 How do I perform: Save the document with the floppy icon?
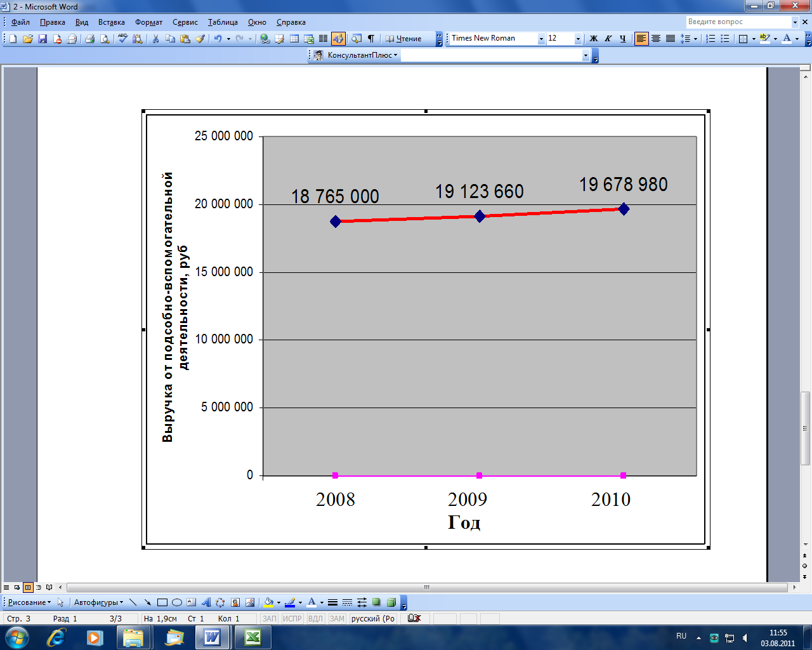point(43,39)
